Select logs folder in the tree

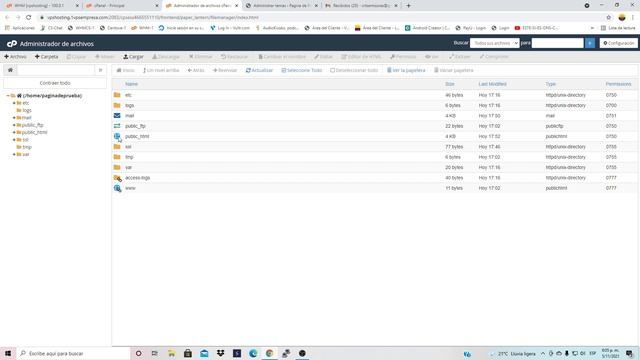[27, 110]
